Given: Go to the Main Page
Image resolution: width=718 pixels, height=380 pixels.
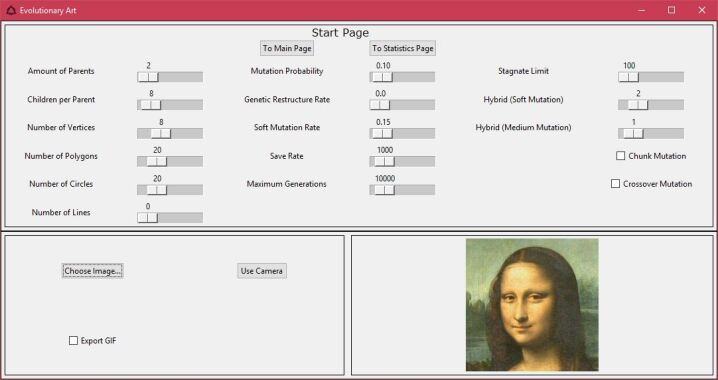Looking at the screenshot, I should [287, 48].
